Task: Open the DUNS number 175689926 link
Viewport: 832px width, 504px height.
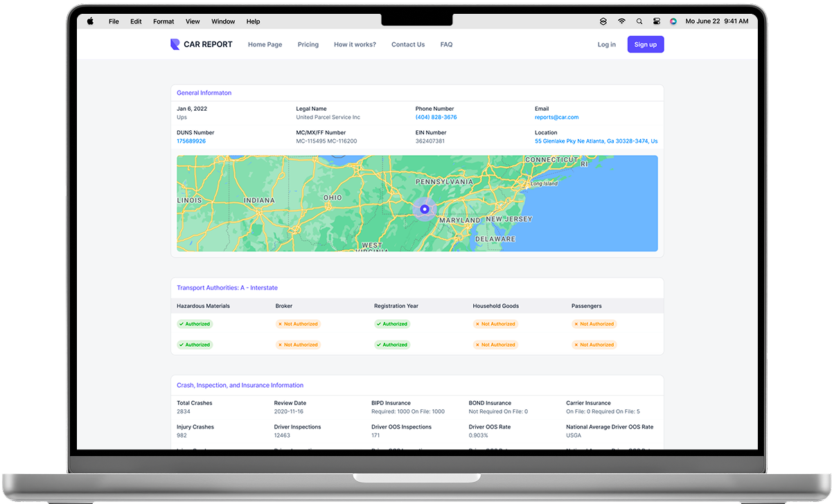Action: [x=191, y=141]
